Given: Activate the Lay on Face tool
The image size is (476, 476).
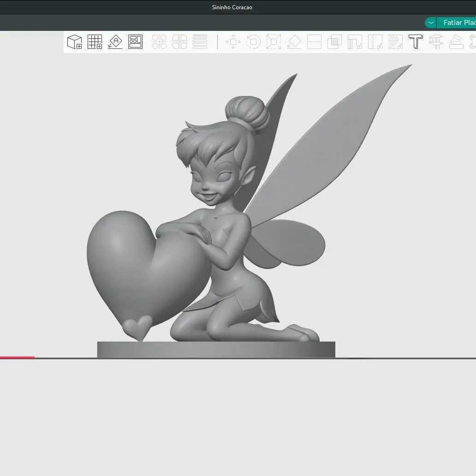Looking at the screenshot, I should point(294,42).
